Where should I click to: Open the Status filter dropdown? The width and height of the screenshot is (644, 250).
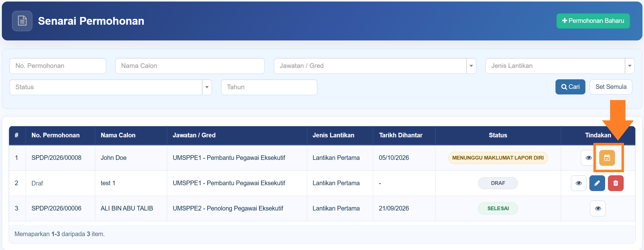tap(110, 87)
